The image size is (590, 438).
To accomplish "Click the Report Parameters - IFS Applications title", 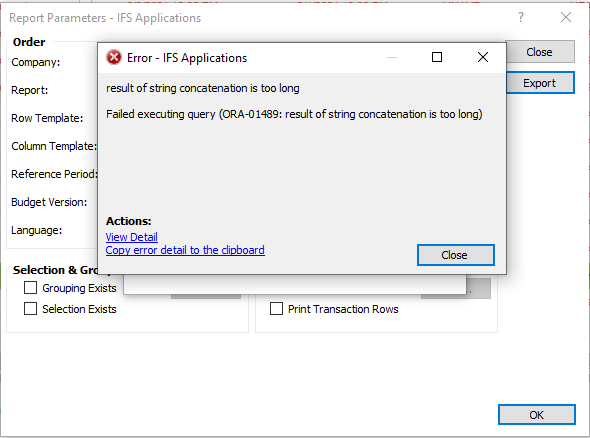I will (105, 18).
